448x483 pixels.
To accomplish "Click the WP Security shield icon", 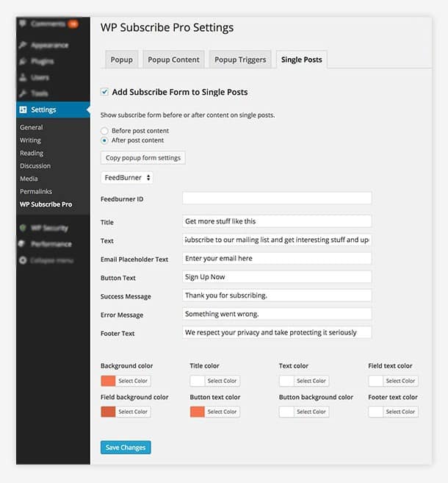I will click(24, 228).
